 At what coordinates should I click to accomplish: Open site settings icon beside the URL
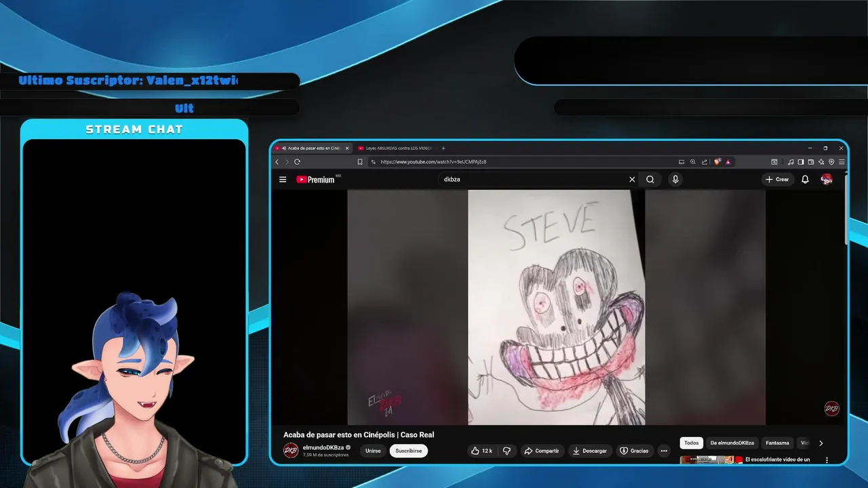[x=373, y=162]
